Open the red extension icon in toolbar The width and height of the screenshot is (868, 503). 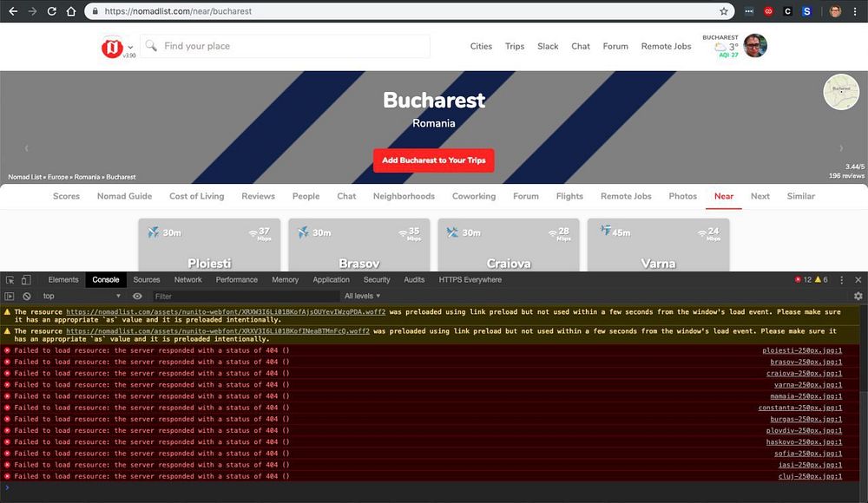[768, 11]
